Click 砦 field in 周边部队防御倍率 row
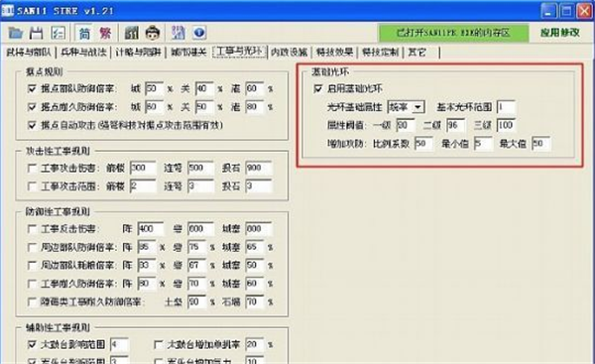595x364 pixels. click(x=197, y=248)
